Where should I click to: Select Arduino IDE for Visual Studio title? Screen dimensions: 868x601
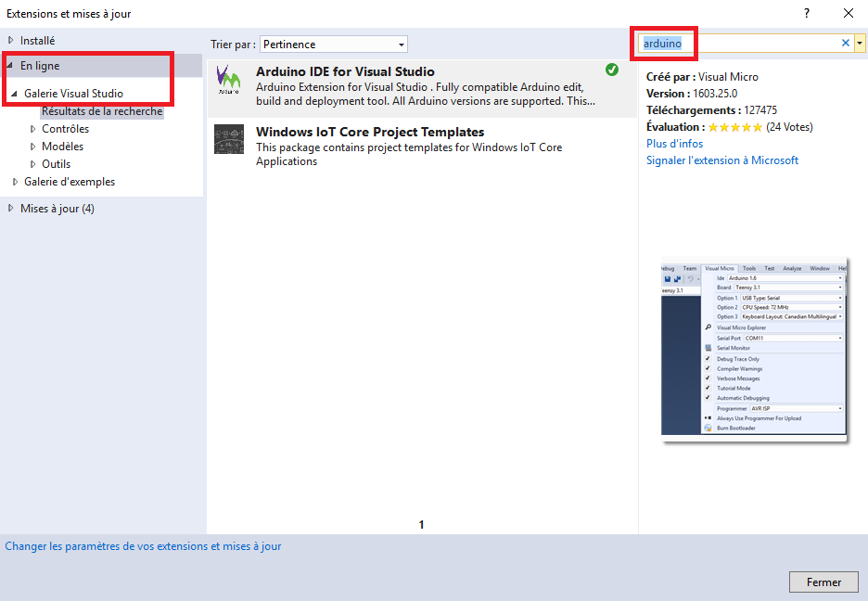coord(345,71)
